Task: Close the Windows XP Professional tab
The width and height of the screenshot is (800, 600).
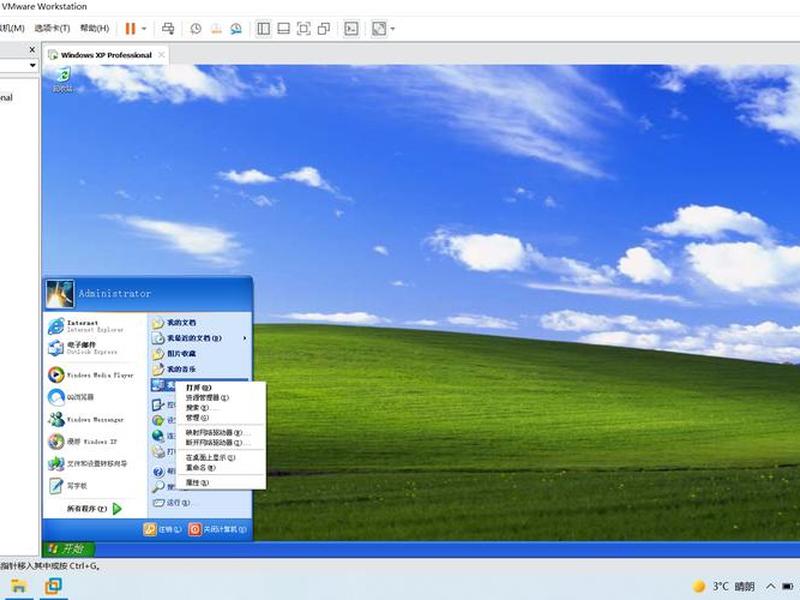Action: (x=161, y=55)
